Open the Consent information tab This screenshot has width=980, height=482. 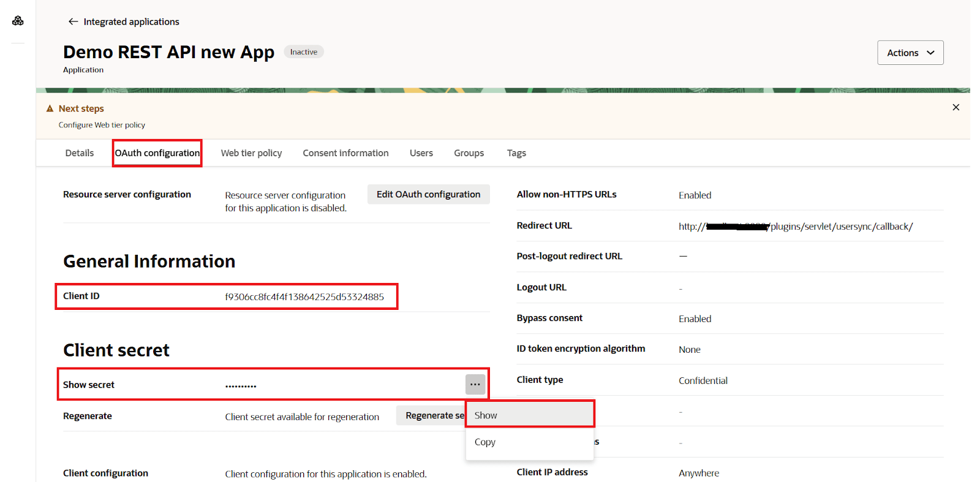(345, 153)
